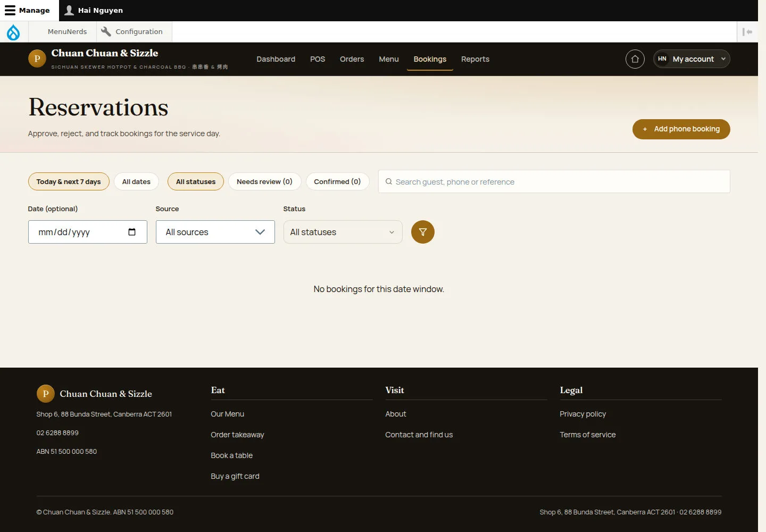Viewport: 766px width, 532px height.
Task: Open the Dashboard tab
Action: (x=276, y=59)
